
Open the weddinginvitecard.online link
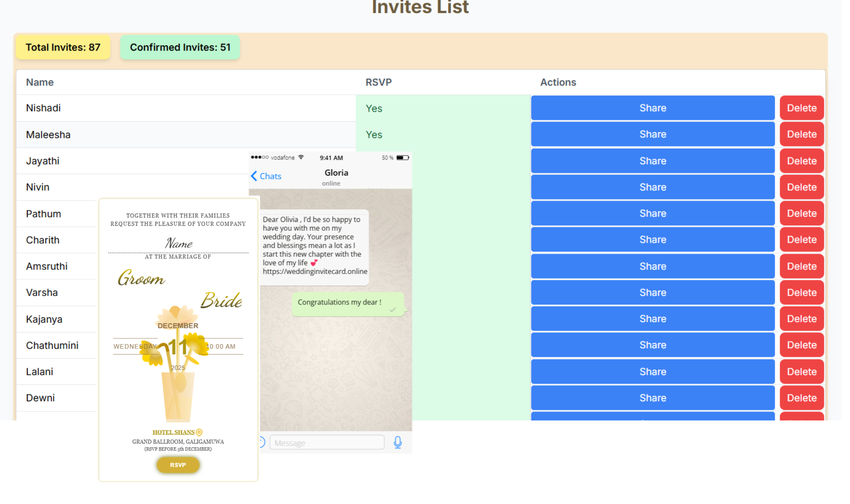[x=315, y=271]
